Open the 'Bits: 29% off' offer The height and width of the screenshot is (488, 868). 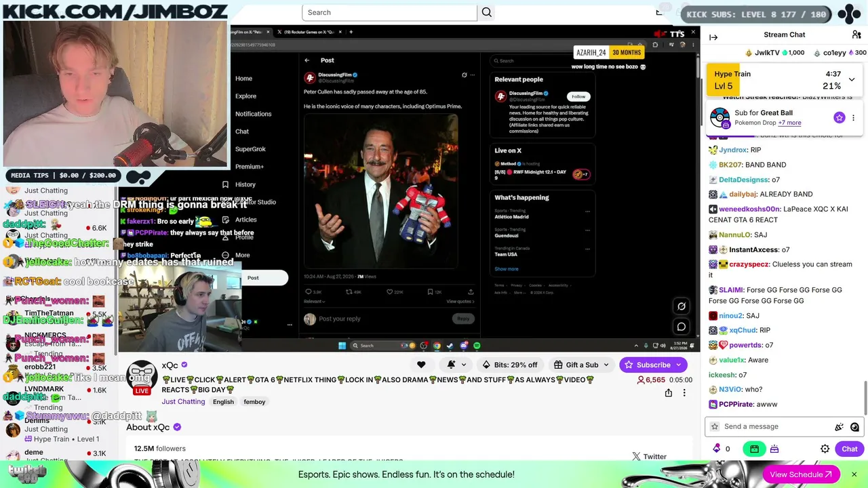coord(509,365)
